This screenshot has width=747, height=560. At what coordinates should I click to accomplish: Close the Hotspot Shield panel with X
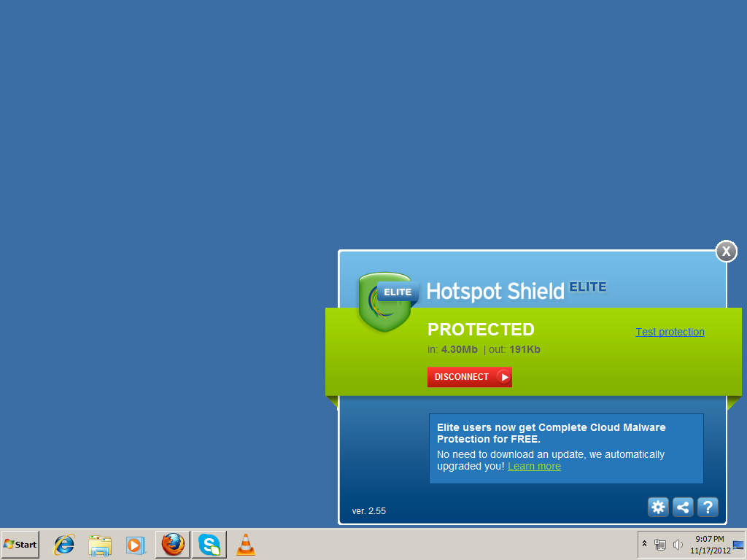(726, 251)
